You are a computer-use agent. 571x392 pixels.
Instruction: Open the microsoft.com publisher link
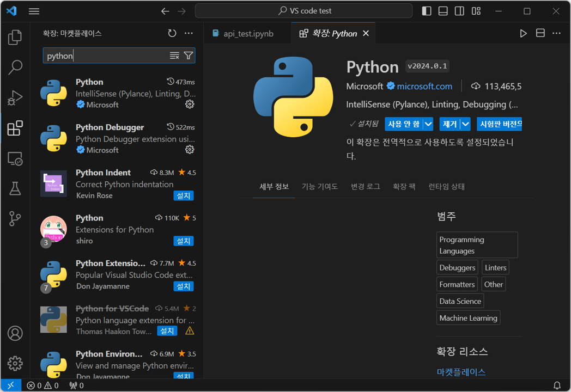[424, 86]
